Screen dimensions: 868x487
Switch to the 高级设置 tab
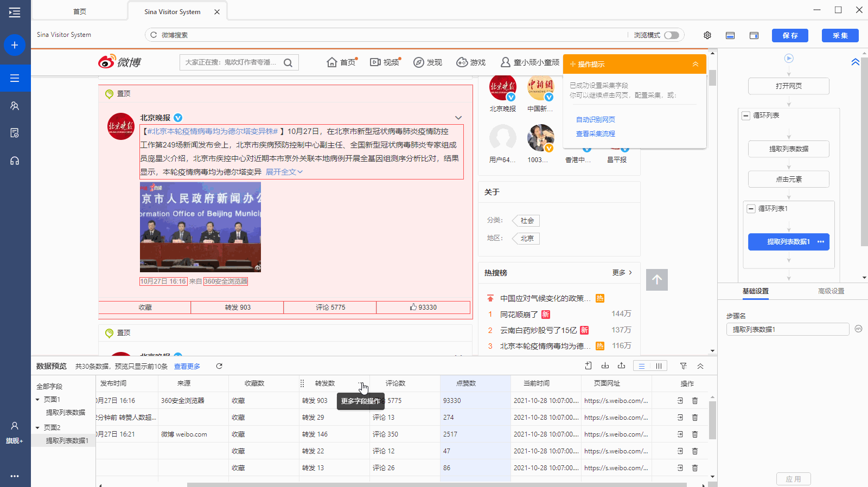pos(831,291)
